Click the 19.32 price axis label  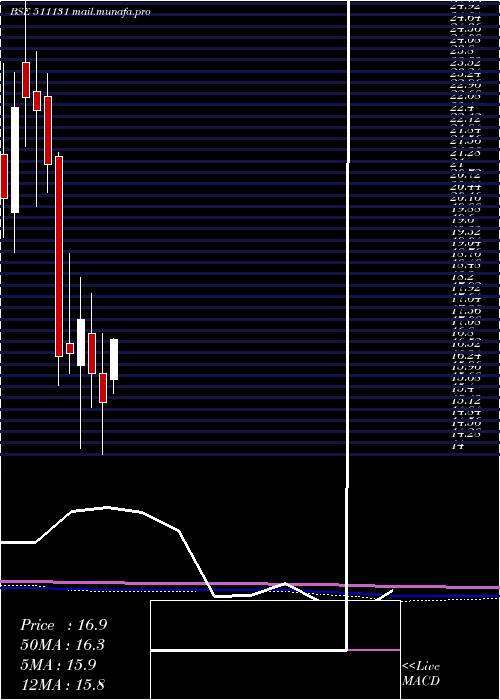point(466,232)
